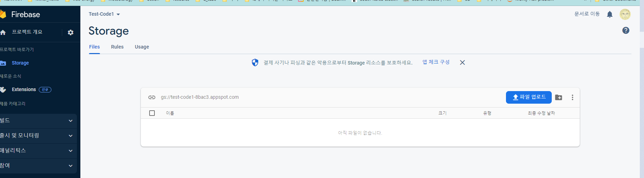Screen dimensions: 644x178
Task: Open notifications bell icon
Action: (x=610, y=14)
